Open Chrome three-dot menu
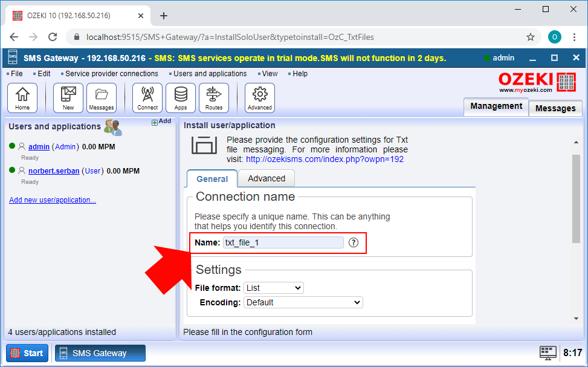Screen dimensions: 588x367 tap(574, 37)
